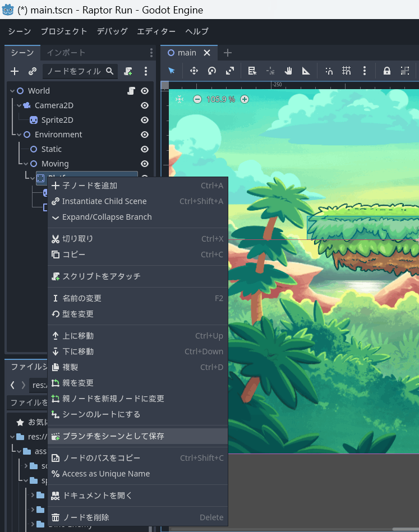Click the zoom in plus button
419x532 pixels.
point(245,99)
